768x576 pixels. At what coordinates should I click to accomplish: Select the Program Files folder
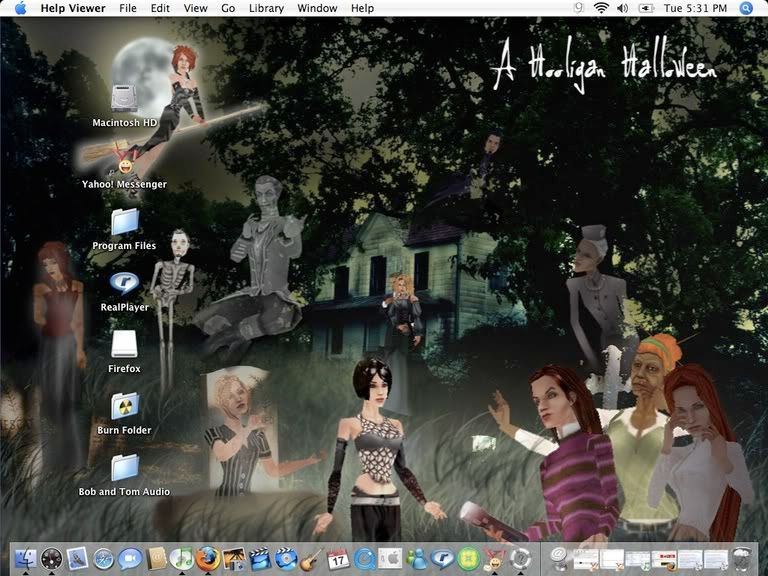click(x=124, y=221)
